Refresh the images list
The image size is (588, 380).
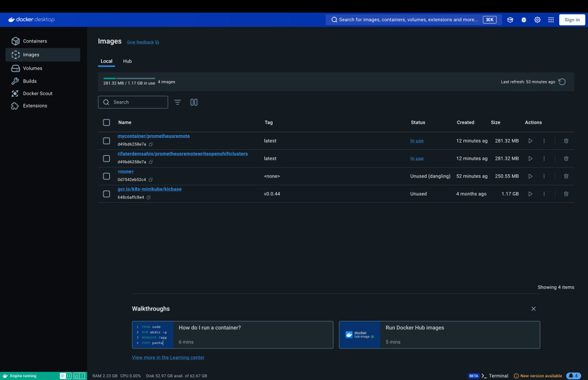[x=562, y=82]
